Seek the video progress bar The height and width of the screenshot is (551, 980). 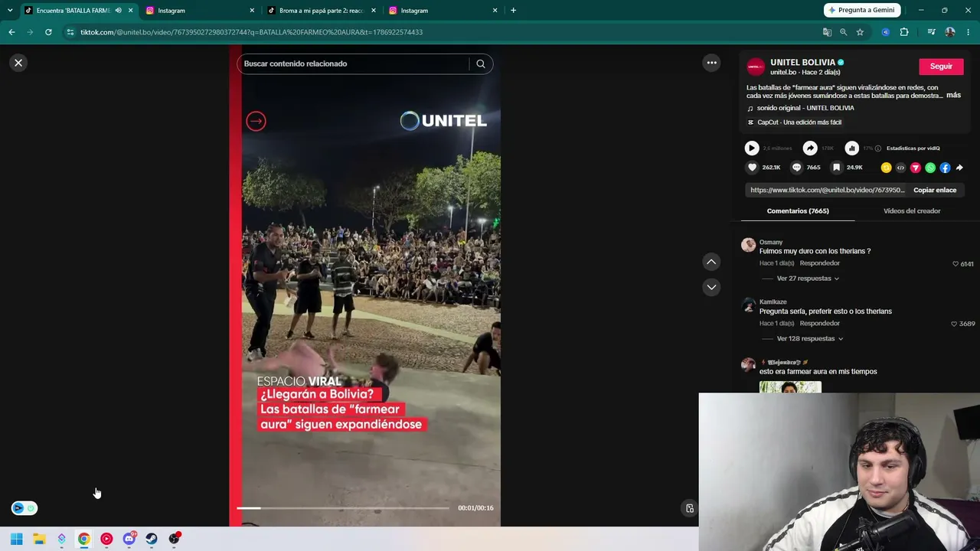click(x=343, y=508)
